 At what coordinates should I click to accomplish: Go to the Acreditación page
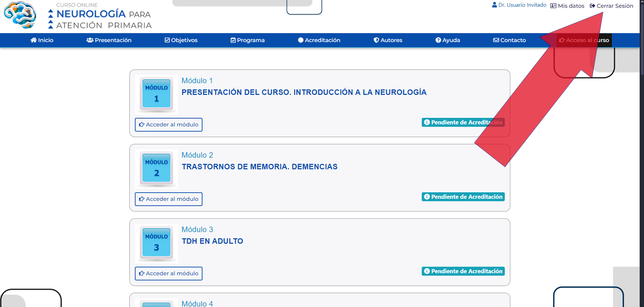point(319,40)
